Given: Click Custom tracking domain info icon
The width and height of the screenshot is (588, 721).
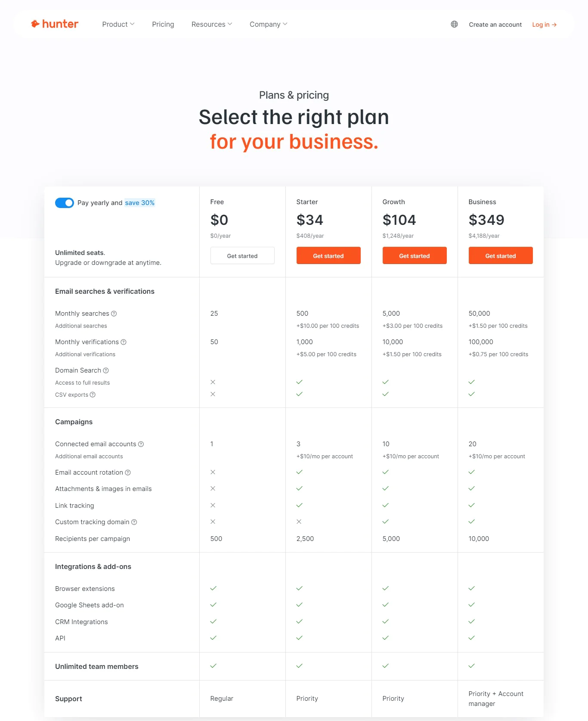Looking at the screenshot, I should tap(134, 522).
